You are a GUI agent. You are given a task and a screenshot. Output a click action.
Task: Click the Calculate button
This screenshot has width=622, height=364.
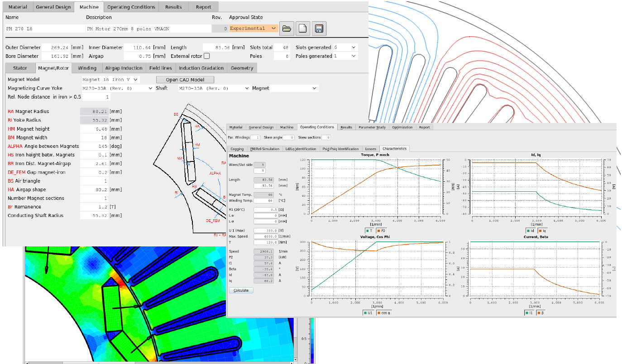[x=241, y=290]
